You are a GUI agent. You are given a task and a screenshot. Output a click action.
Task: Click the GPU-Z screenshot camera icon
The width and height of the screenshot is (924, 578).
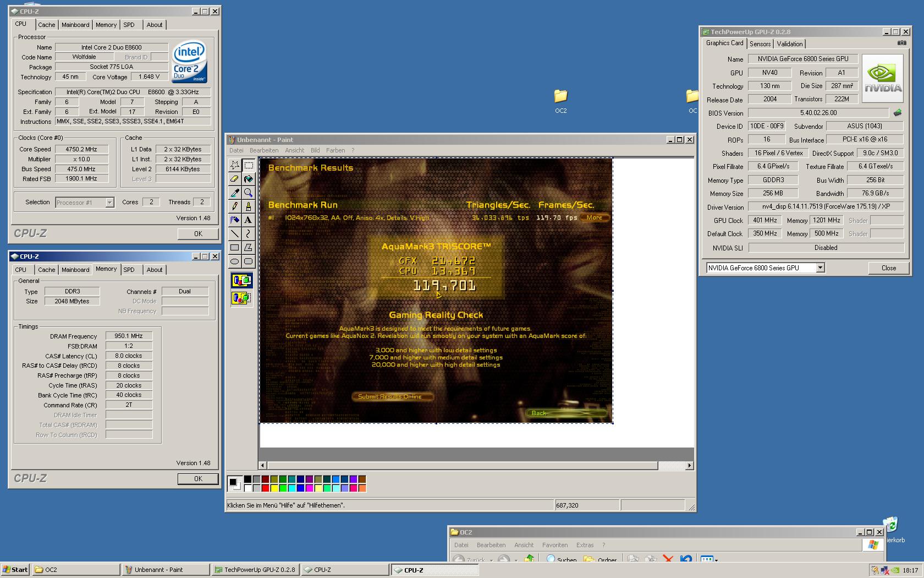click(902, 43)
